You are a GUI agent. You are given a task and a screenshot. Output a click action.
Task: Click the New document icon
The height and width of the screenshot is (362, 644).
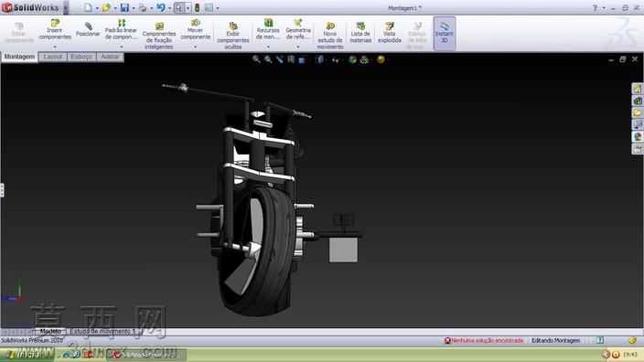(x=88, y=8)
